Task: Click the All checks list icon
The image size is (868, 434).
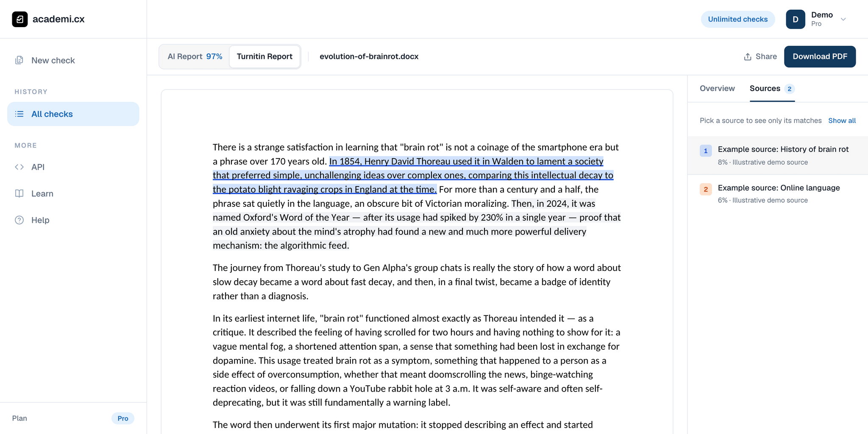Action: pos(19,114)
